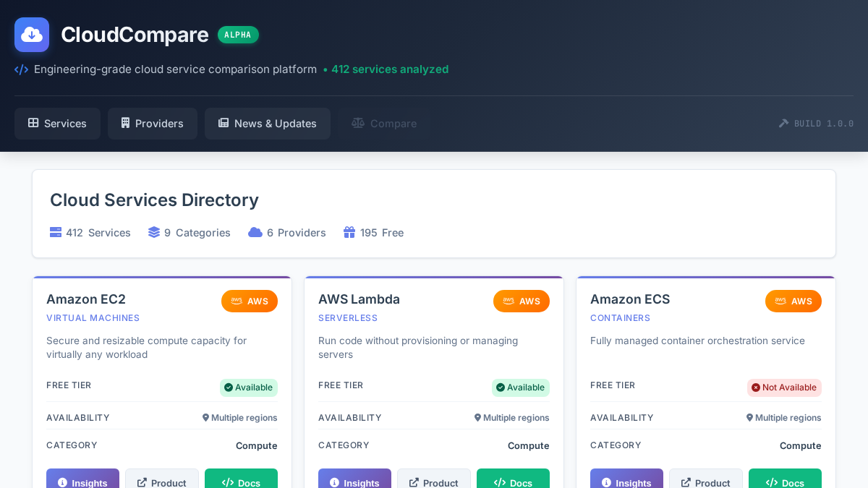868x488 pixels.
Task: Open Docs for AWS Lambda
Action: tap(513, 479)
